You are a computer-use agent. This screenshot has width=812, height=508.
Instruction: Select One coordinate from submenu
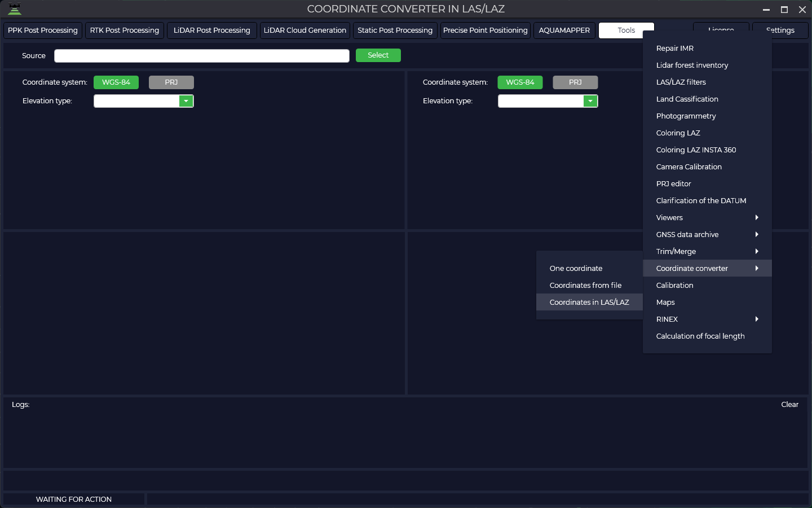click(576, 268)
